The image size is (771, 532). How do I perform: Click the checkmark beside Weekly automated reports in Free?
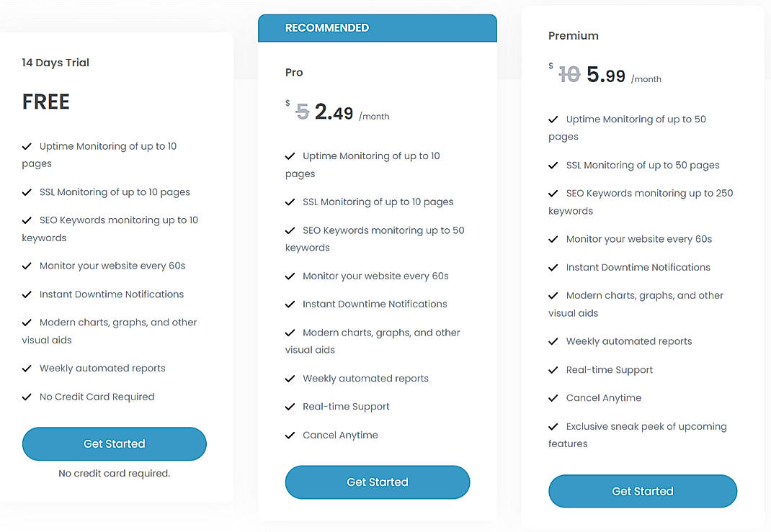click(x=26, y=368)
